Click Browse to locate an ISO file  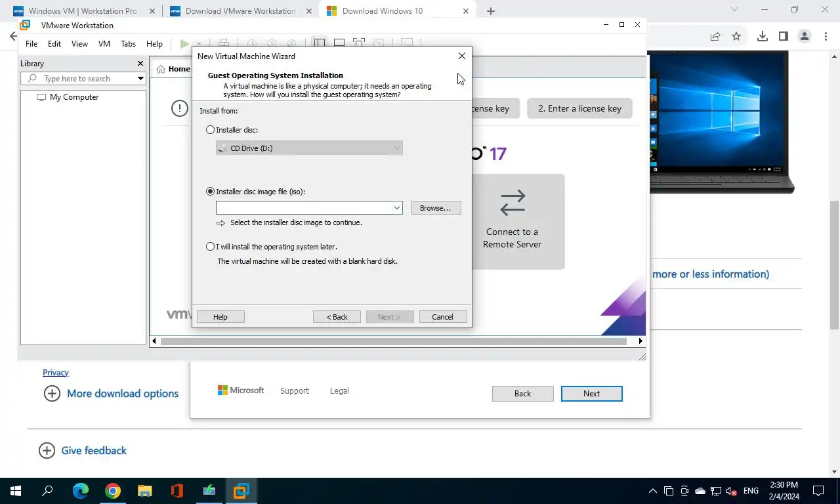point(436,207)
